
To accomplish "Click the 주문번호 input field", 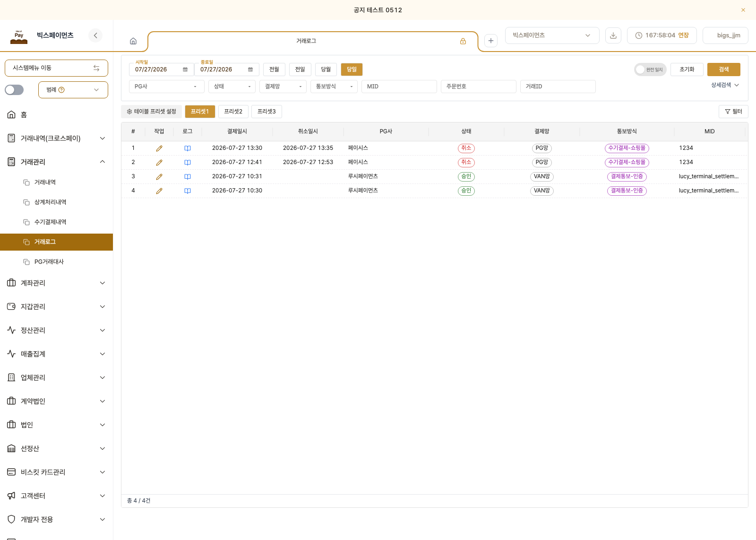I will 478,87.
